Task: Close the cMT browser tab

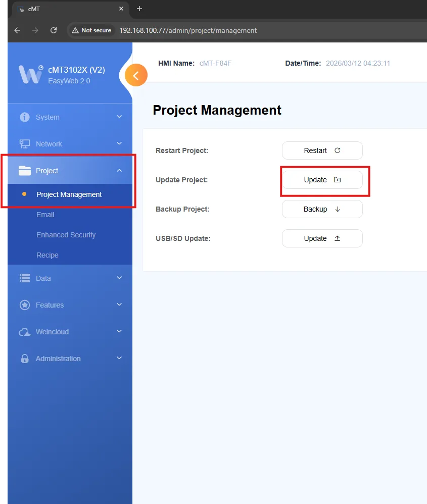Action: click(x=121, y=9)
